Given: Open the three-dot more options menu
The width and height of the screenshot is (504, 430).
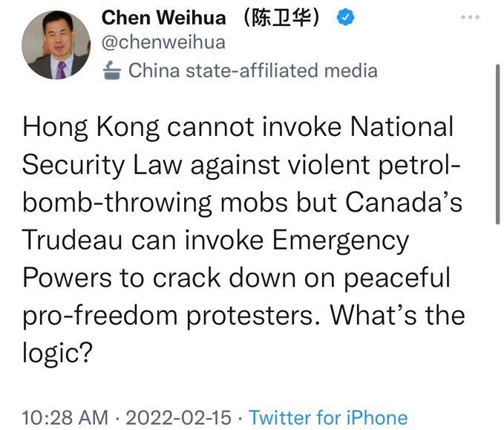Looking at the screenshot, I should click(x=470, y=17).
